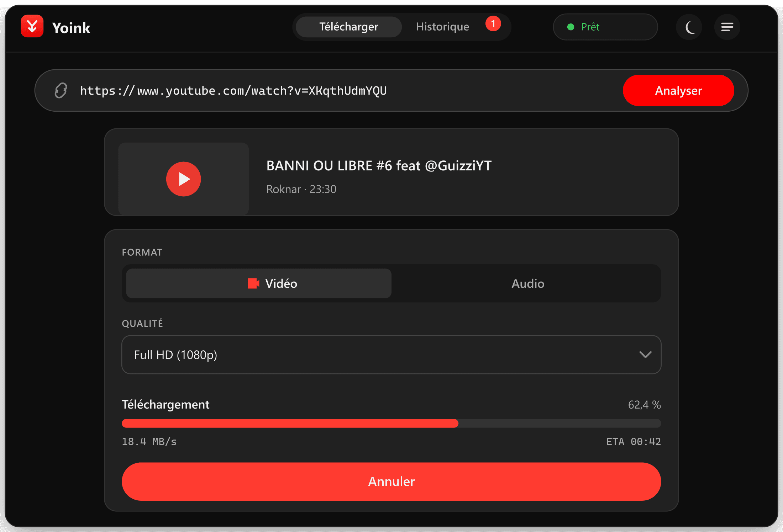Click the red download progress bar
Image resolution: width=783 pixels, height=532 pixels.
tap(290, 423)
